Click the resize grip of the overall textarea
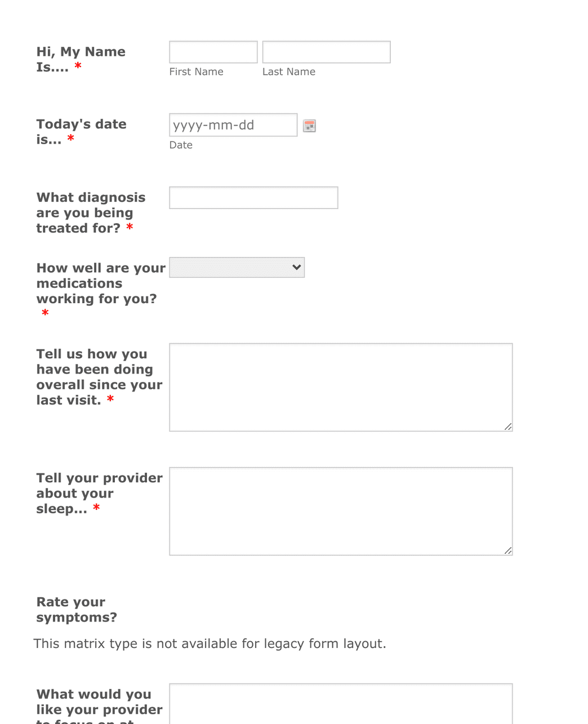This screenshot has width=588, height=724. 509,427
